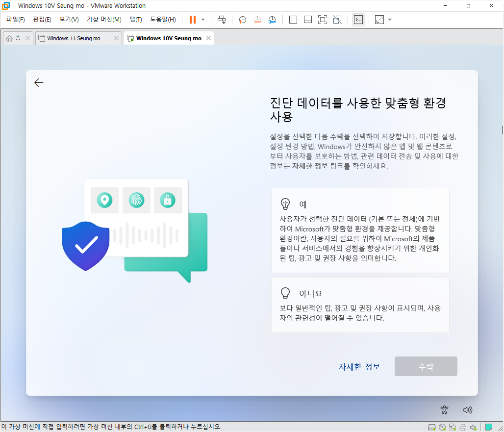Click the 수락 accept button
The height and width of the screenshot is (432, 504).
426,366
